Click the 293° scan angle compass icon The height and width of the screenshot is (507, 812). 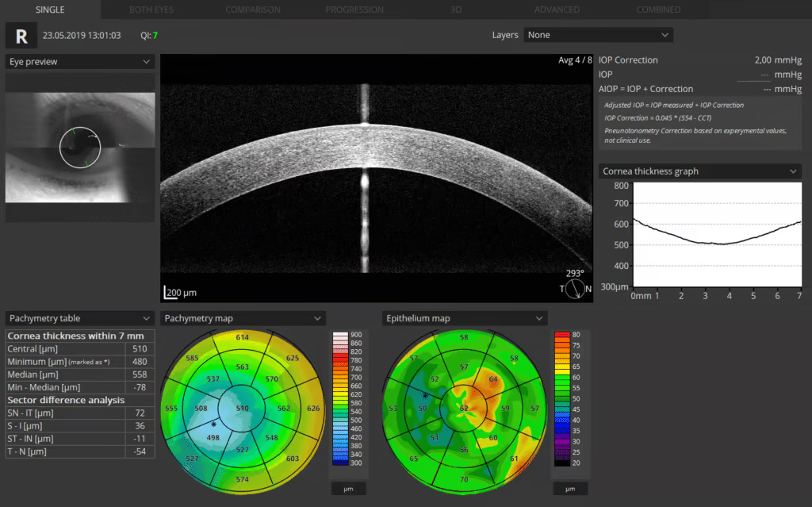(576, 288)
